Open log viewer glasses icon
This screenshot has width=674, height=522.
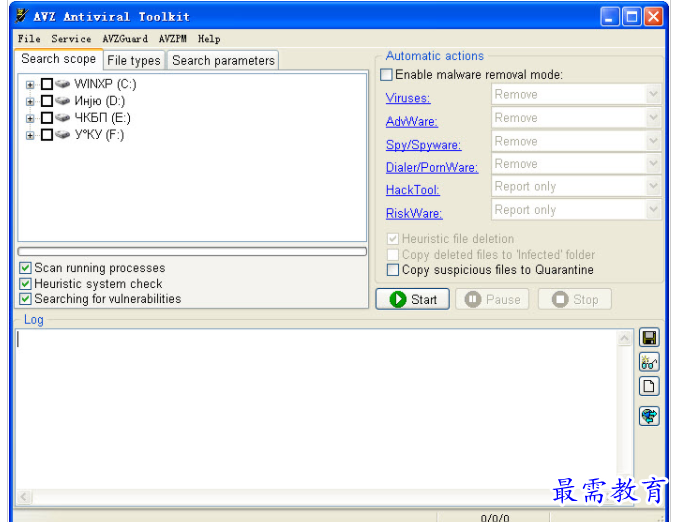(x=649, y=362)
